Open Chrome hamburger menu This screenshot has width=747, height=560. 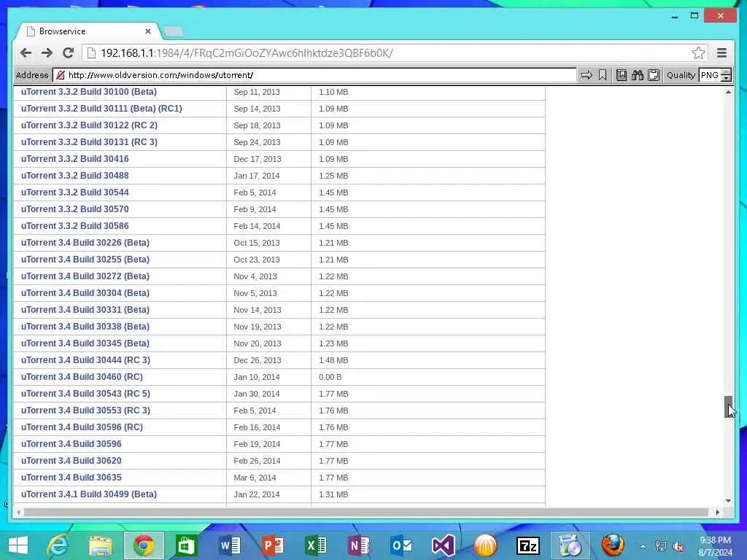coord(721,52)
